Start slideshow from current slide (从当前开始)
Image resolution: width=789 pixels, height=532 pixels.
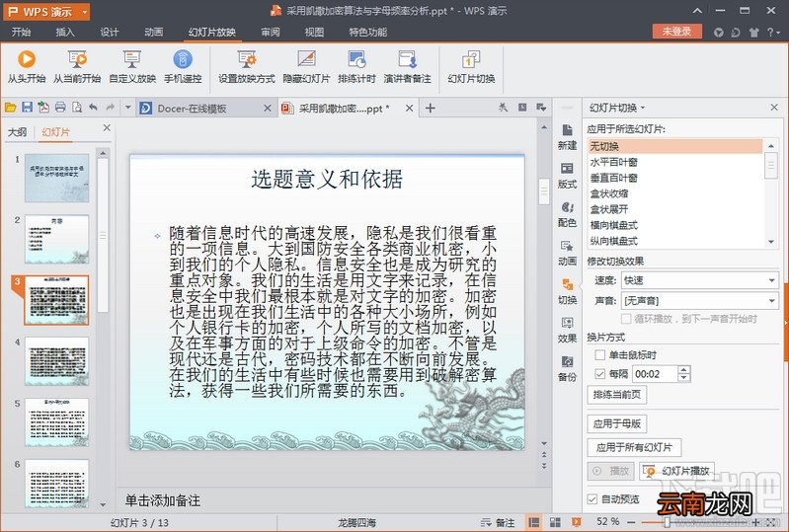77,66
